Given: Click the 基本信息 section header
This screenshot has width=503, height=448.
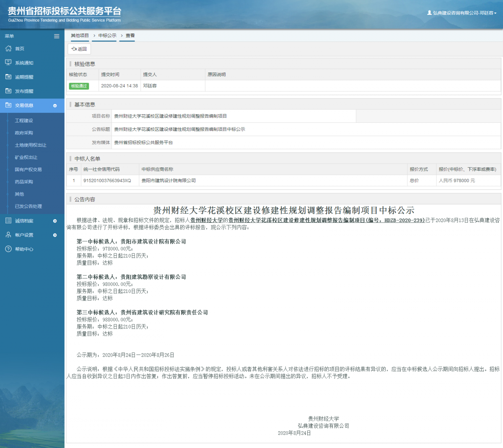Looking at the screenshot, I should click(x=85, y=105).
